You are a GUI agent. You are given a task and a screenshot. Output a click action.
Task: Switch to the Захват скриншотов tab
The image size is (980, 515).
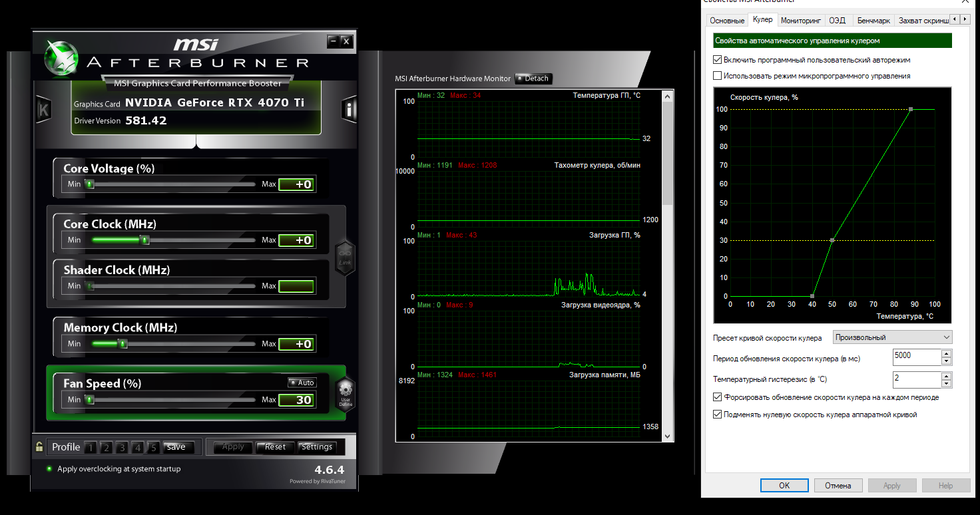tap(923, 21)
